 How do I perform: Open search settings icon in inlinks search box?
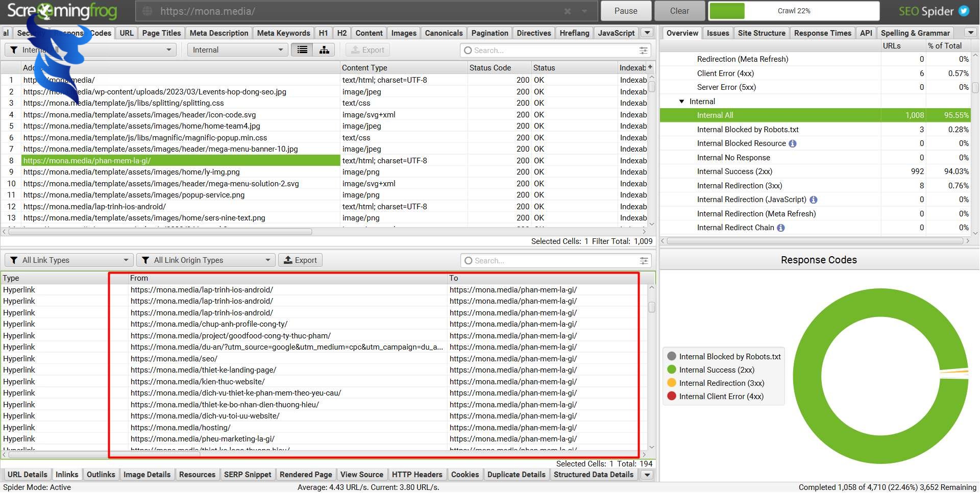point(644,261)
